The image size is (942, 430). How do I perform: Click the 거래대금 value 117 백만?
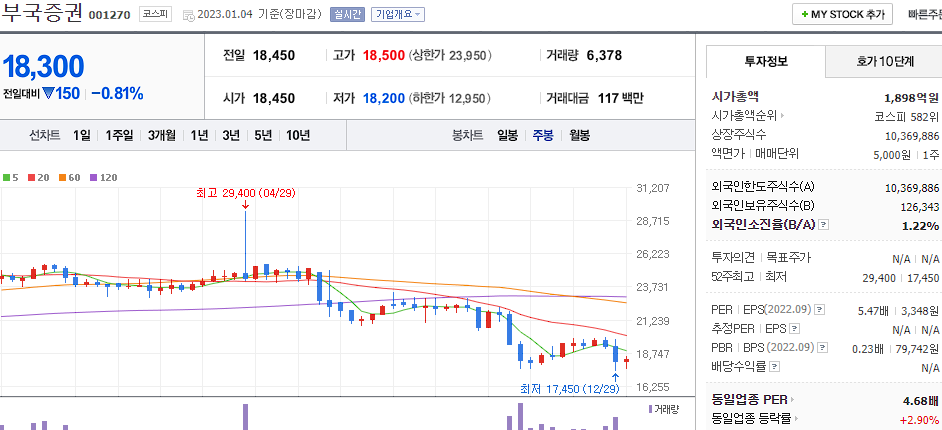pos(621,98)
